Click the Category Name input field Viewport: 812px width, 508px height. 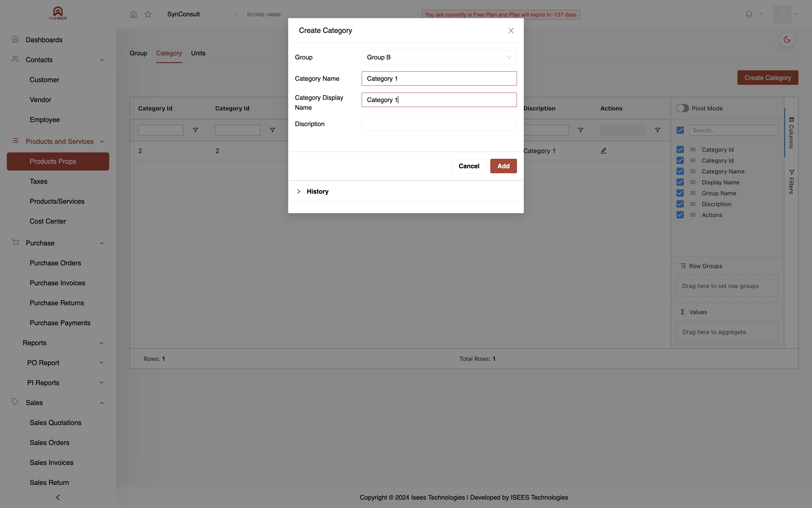439,78
